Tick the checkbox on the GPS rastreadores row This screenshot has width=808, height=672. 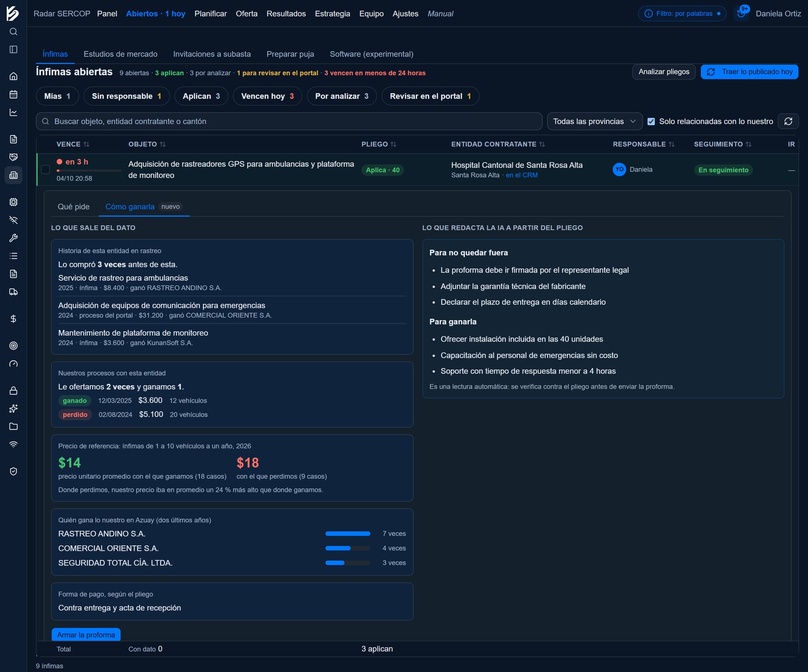(x=45, y=170)
